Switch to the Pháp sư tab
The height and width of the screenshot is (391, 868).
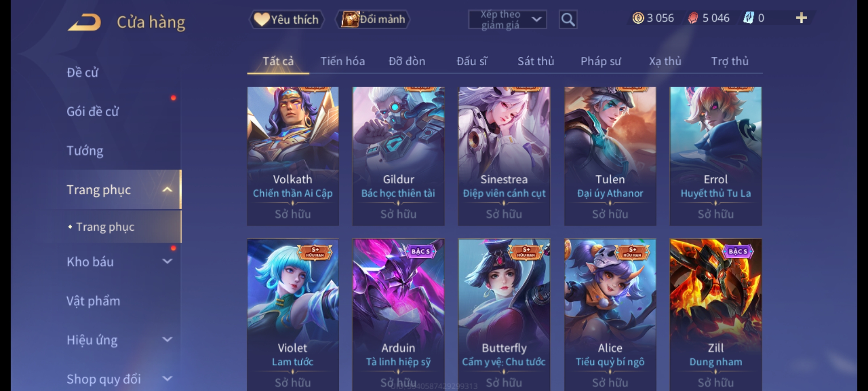coord(600,61)
